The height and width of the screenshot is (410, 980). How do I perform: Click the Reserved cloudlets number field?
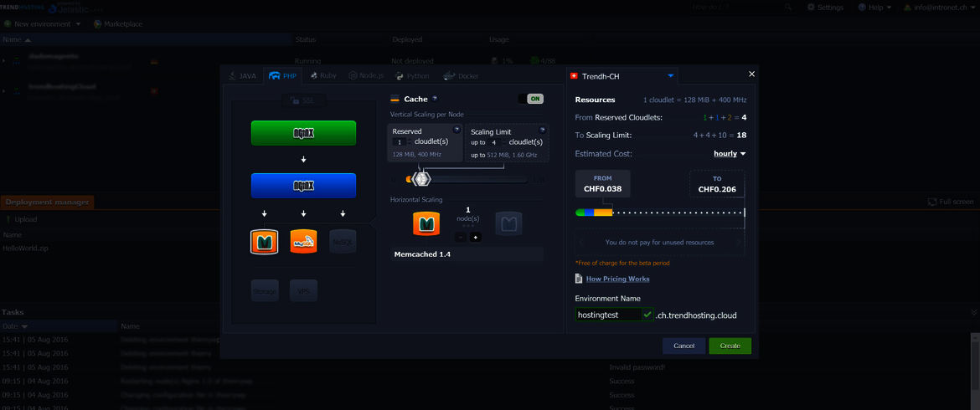[401, 142]
